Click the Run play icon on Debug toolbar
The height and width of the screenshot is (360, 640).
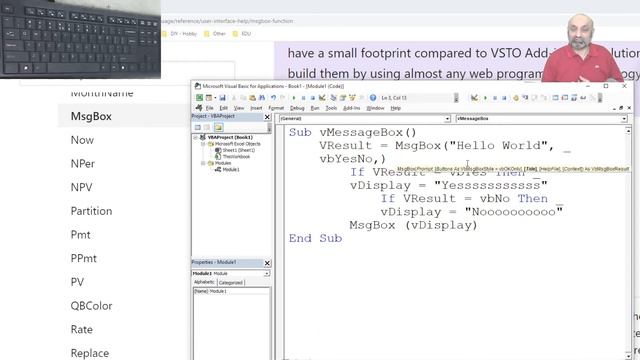click(x=485, y=98)
